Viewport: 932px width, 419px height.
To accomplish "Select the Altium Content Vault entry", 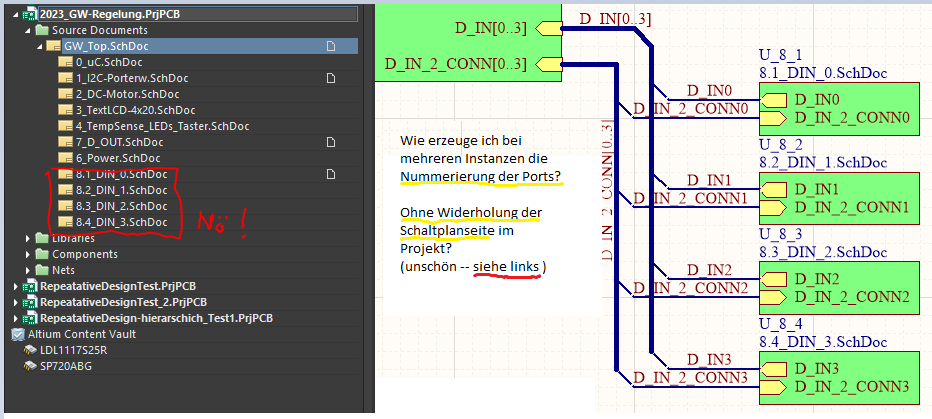I will [x=82, y=335].
